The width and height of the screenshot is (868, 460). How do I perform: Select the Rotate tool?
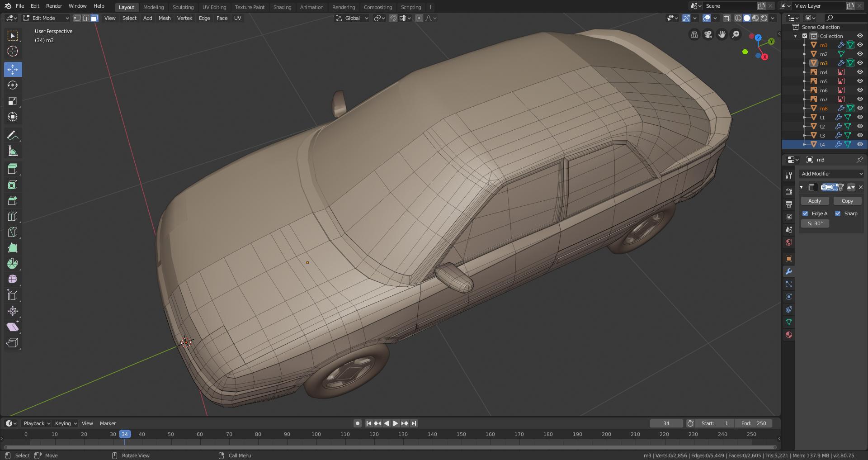(13, 85)
